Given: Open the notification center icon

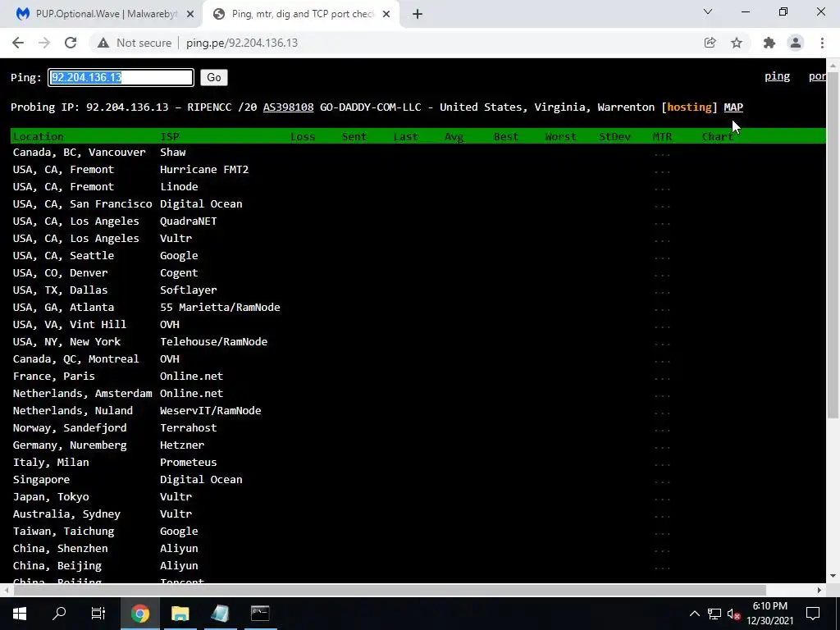Looking at the screenshot, I should click(813, 614).
